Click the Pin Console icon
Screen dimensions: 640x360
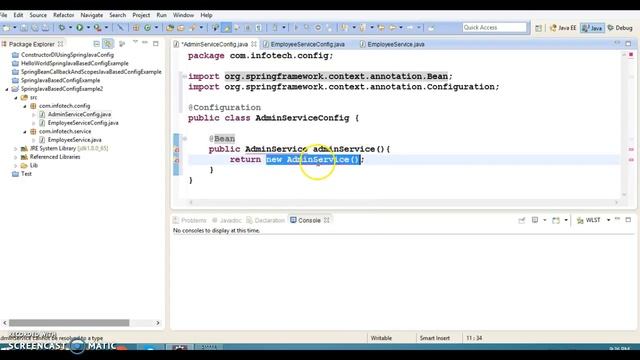pyautogui.click(x=522, y=220)
